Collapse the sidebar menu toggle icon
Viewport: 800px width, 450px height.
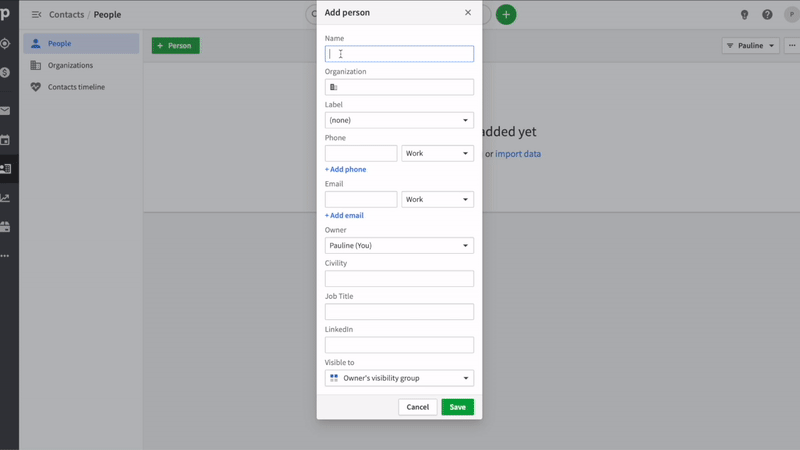(36, 15)
